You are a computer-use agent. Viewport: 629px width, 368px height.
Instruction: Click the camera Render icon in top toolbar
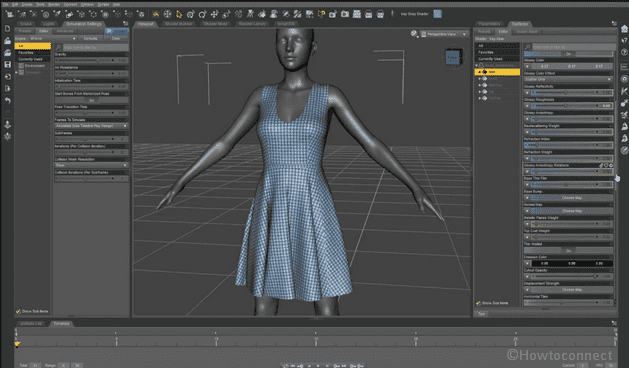coord(333,14)
